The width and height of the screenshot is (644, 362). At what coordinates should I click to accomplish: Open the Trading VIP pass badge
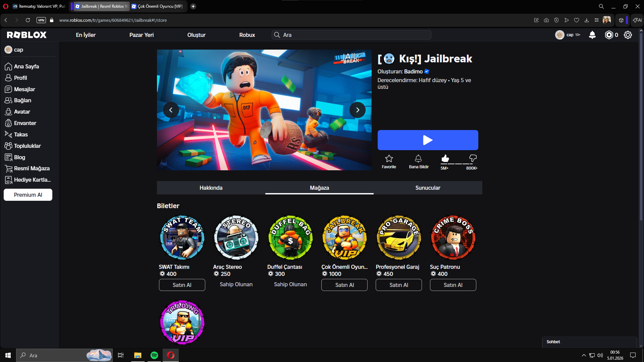click(182, 322)
